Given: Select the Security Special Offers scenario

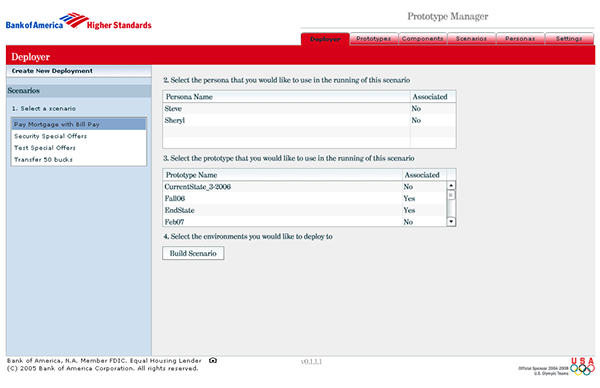Looking at the screenshot, I should click(79, 136).
